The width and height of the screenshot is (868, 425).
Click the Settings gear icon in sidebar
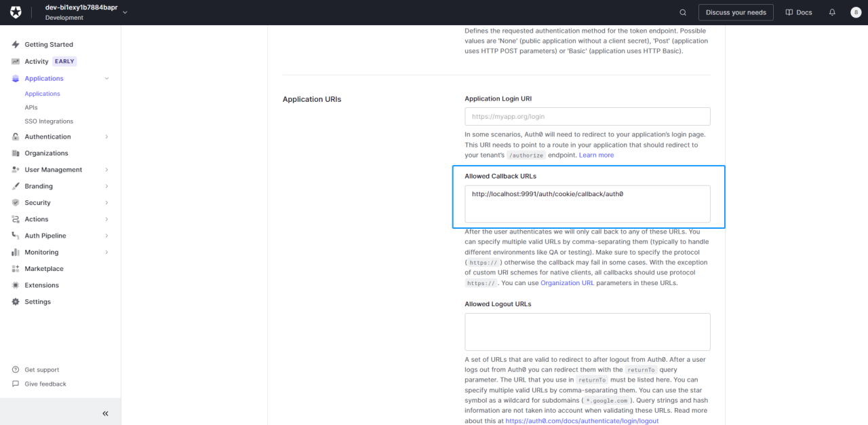click(x=16, y=302)
